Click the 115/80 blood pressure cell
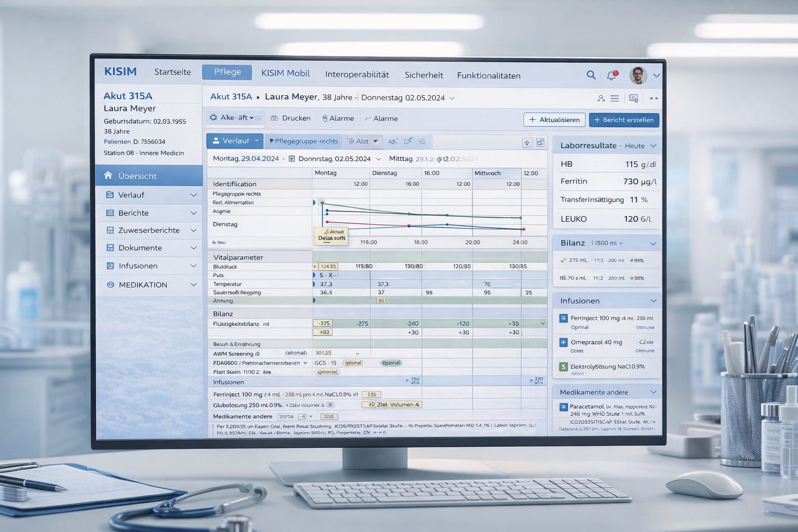 (364, 266)
